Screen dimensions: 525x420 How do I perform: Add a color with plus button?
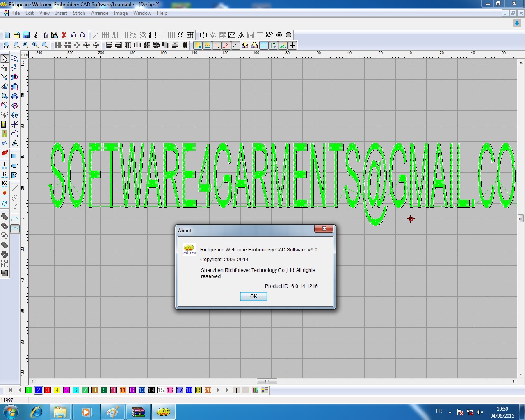[x=236, y=390]
